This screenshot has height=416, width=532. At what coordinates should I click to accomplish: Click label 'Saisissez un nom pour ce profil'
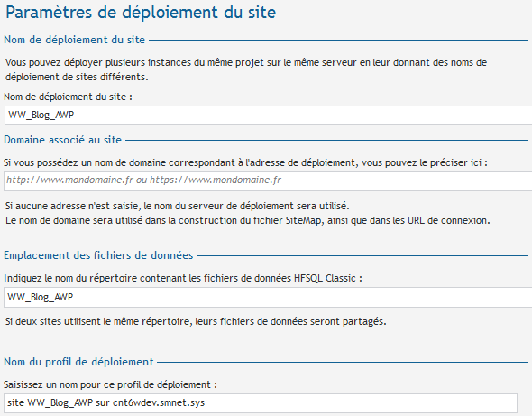[x=110, y=384]
